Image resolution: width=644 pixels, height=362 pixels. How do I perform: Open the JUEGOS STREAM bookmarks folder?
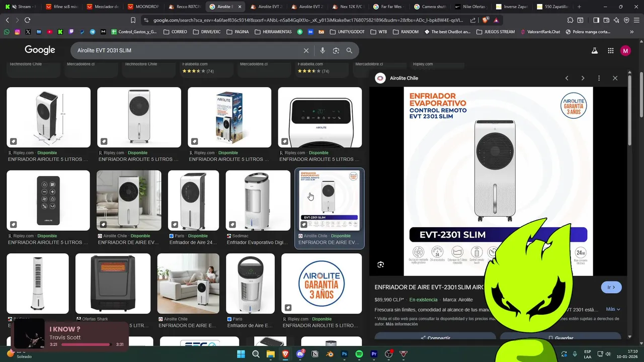pos(495,32)
